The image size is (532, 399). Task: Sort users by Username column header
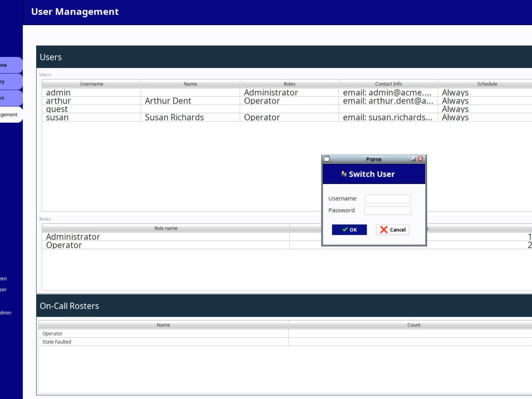click(92, 84)
